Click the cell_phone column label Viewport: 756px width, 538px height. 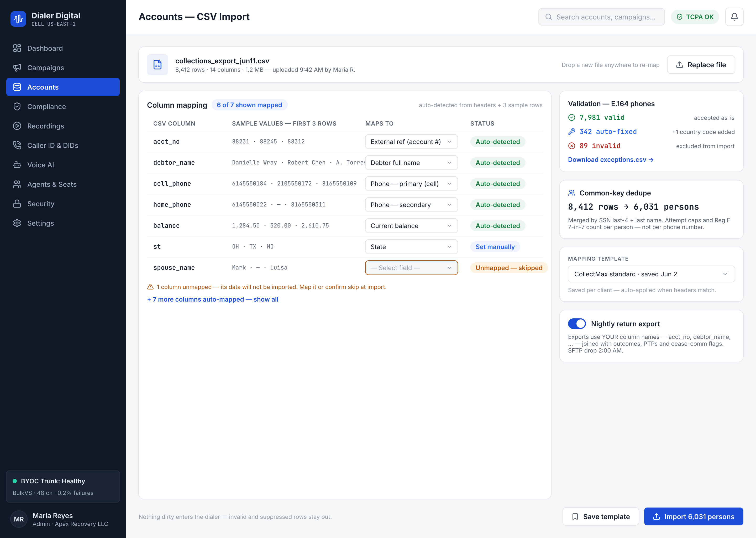(x=172, y=184)
